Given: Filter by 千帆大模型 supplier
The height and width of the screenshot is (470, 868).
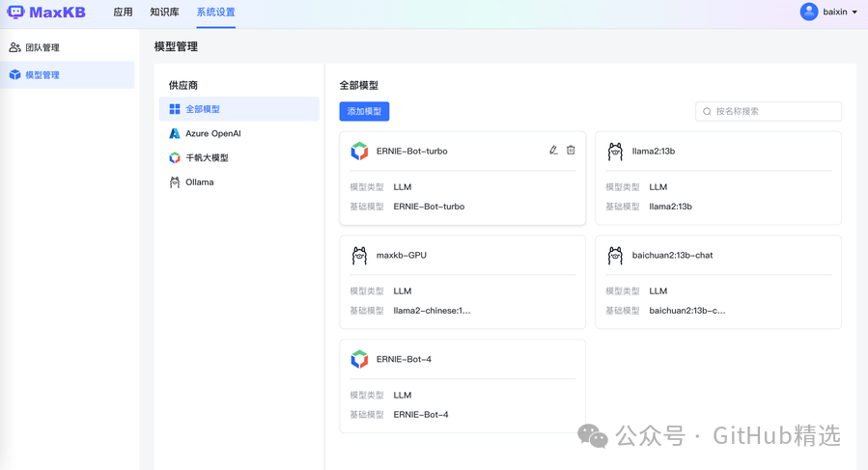Looking at the screenshot, I should tap(239, 157).
